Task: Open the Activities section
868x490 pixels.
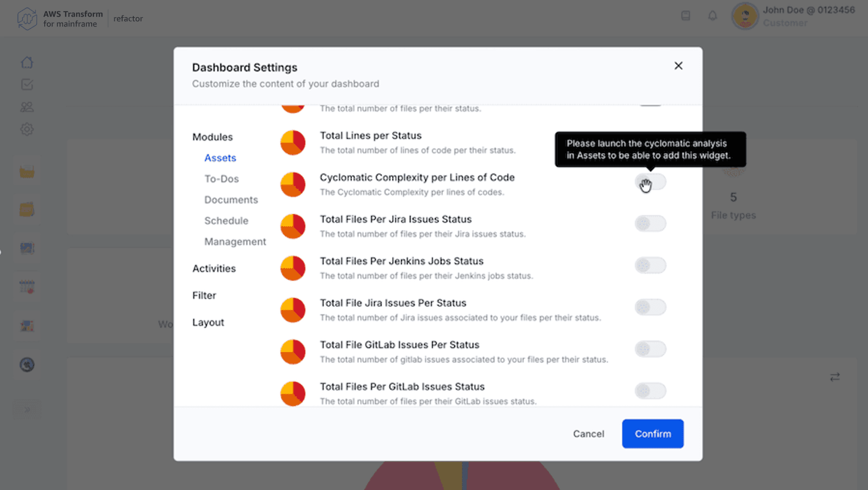Action: (x=214, y=268)
